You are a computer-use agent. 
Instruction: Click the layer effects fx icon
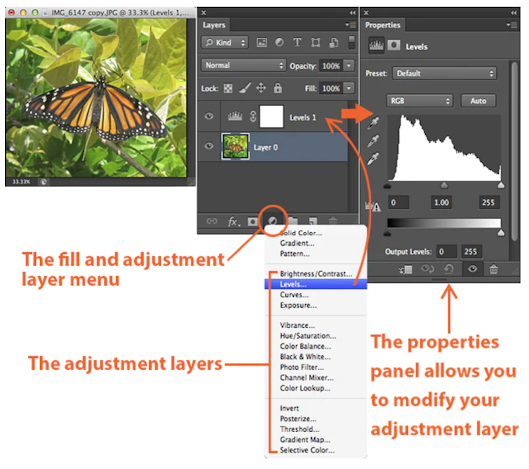[x=233, y=221]
